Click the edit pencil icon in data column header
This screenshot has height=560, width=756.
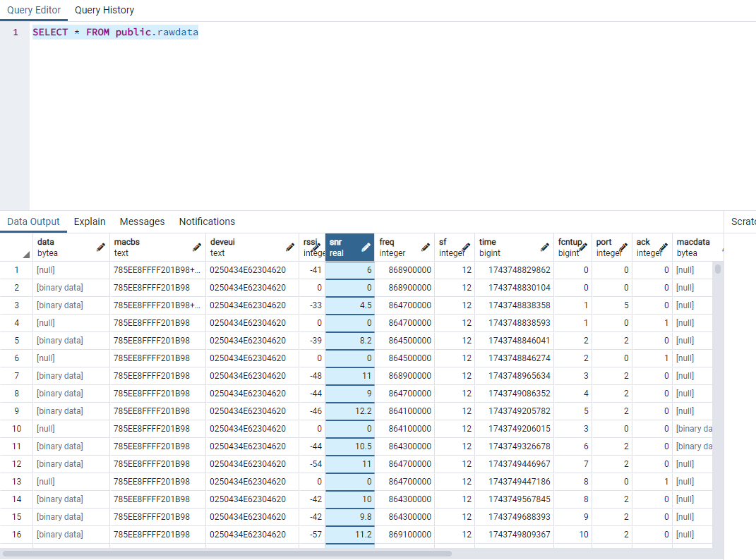(x=100, y=248)
